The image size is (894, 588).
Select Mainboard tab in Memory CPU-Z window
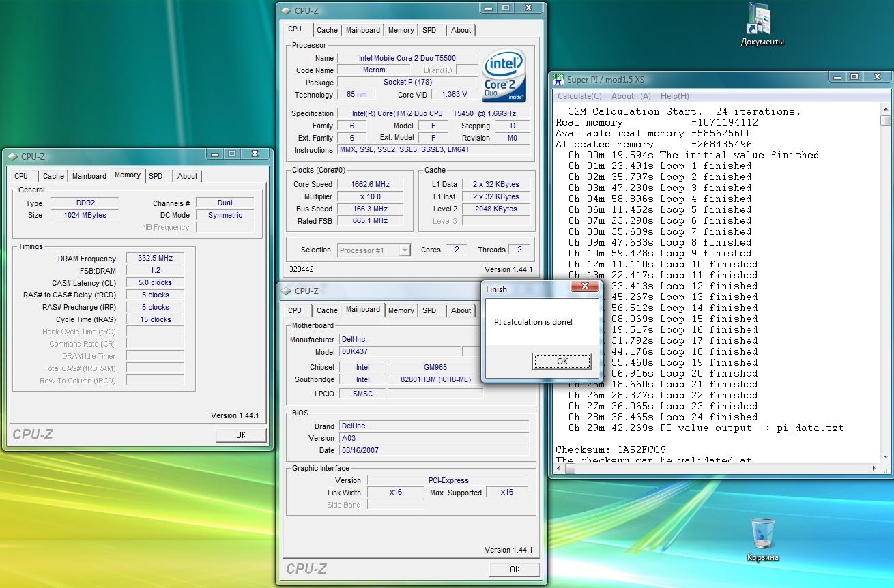click(89, 176)
